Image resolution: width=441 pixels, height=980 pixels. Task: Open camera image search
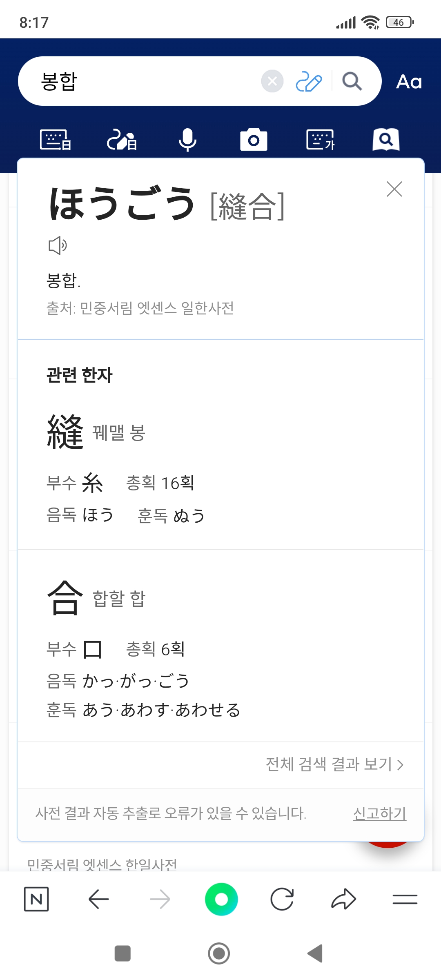tap(254, 140)
